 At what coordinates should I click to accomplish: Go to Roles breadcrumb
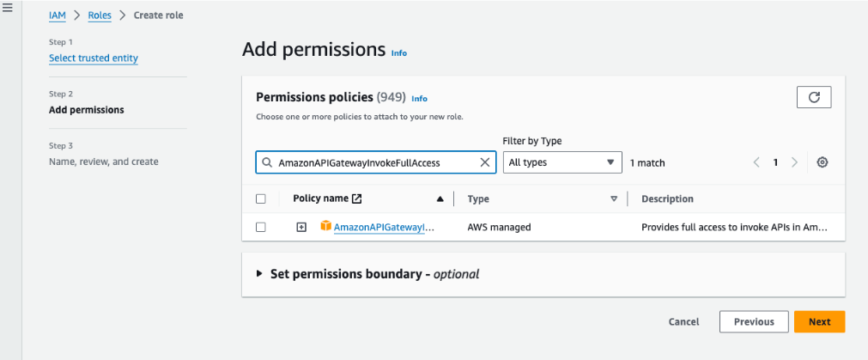point(100,15)
